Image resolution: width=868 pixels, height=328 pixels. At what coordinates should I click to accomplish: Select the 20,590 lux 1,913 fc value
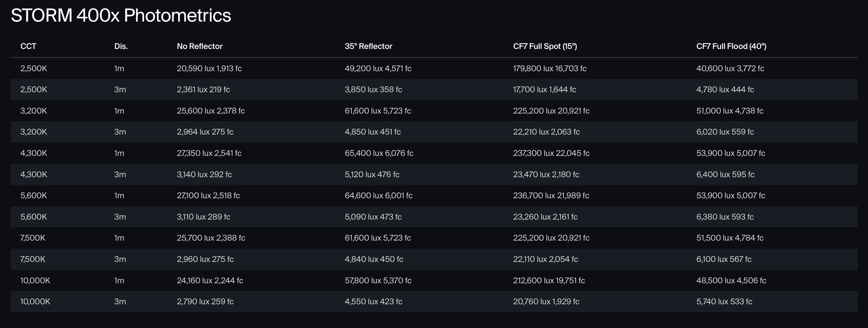coord(209,68)
